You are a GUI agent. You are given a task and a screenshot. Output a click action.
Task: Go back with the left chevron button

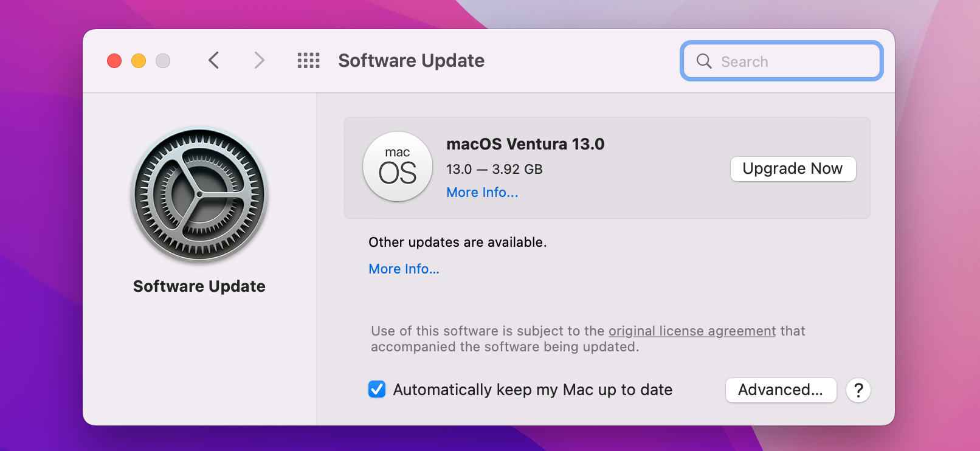click(213, 60)
